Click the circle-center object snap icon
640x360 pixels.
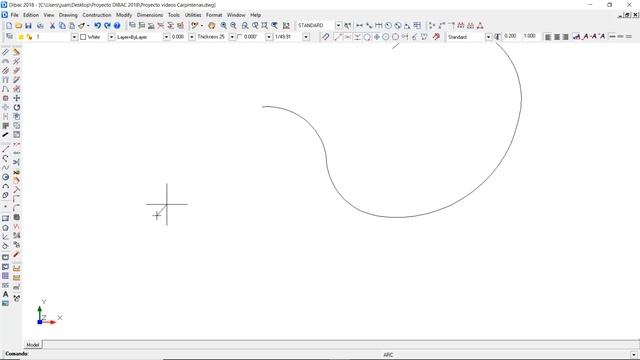(x=386, y=37)
